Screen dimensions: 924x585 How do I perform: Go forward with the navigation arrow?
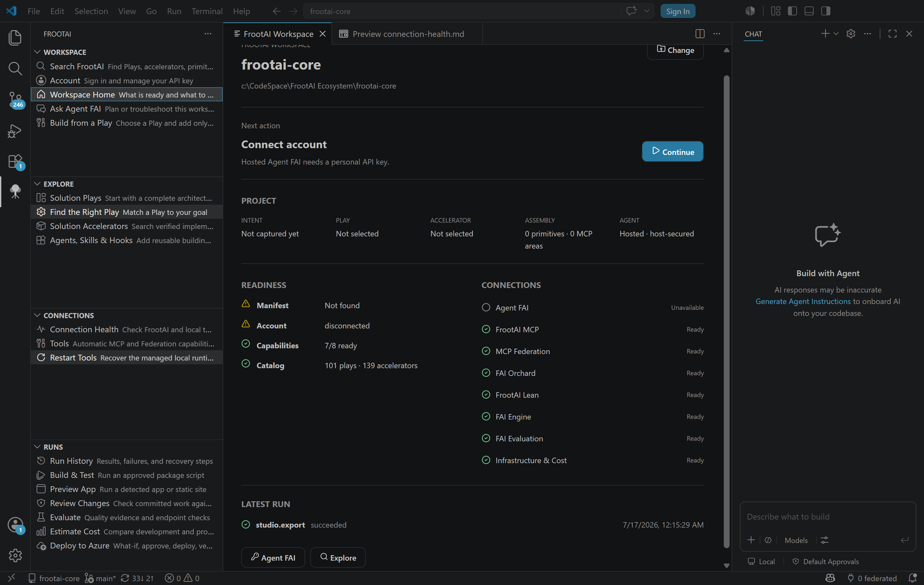293,11
